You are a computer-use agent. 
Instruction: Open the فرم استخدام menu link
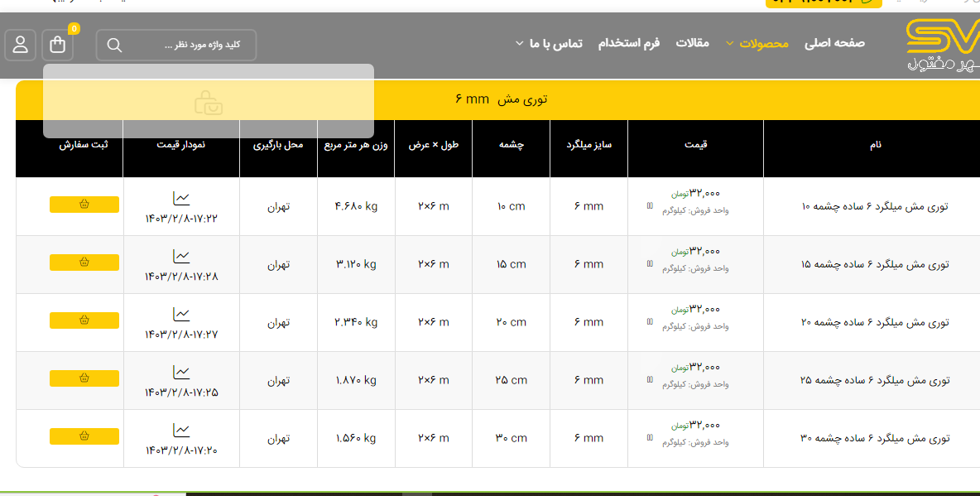click(629, 43)
